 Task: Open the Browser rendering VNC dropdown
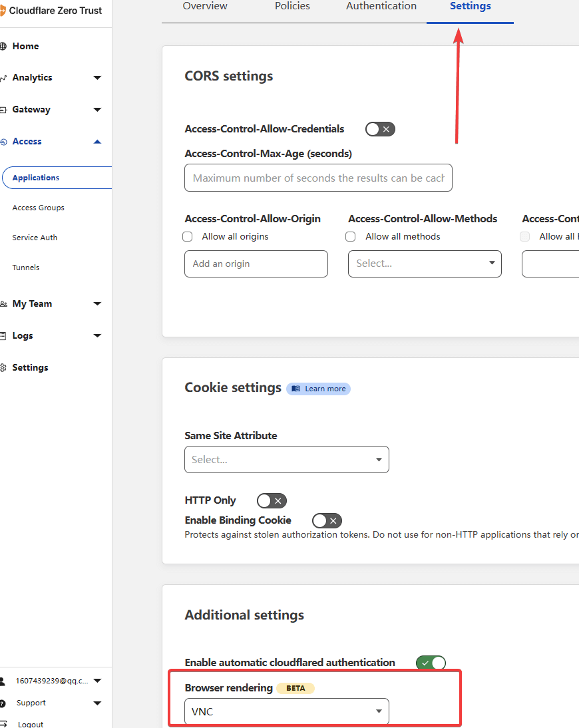[286, 712]
